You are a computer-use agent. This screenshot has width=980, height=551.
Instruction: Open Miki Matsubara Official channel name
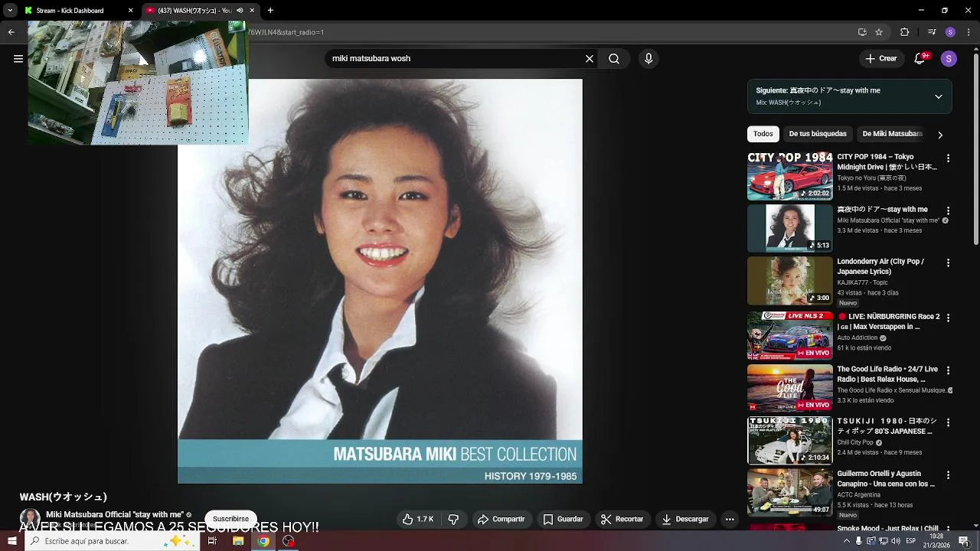tap(115, 515)
